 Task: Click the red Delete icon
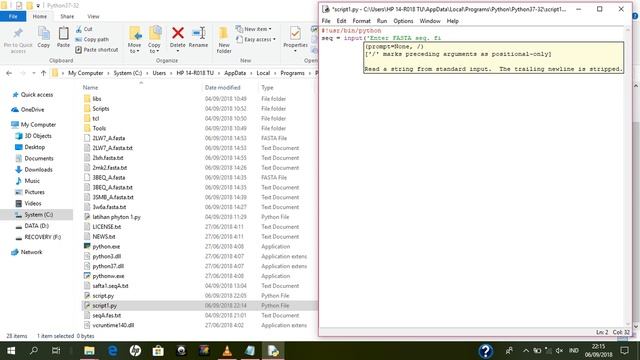(x=178, y=33)
